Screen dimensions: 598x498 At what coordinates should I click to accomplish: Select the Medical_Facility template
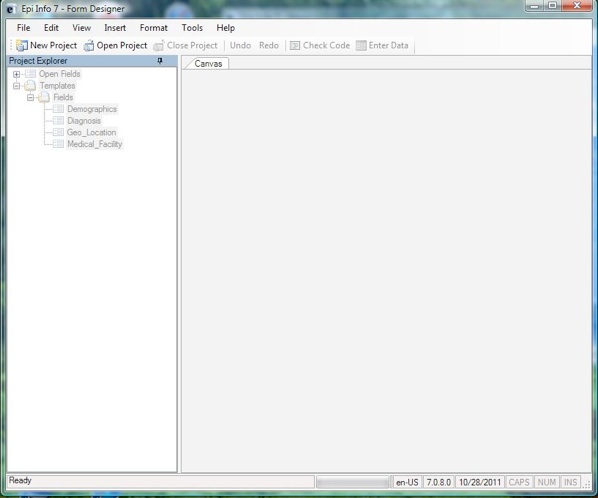coord(95,144)
